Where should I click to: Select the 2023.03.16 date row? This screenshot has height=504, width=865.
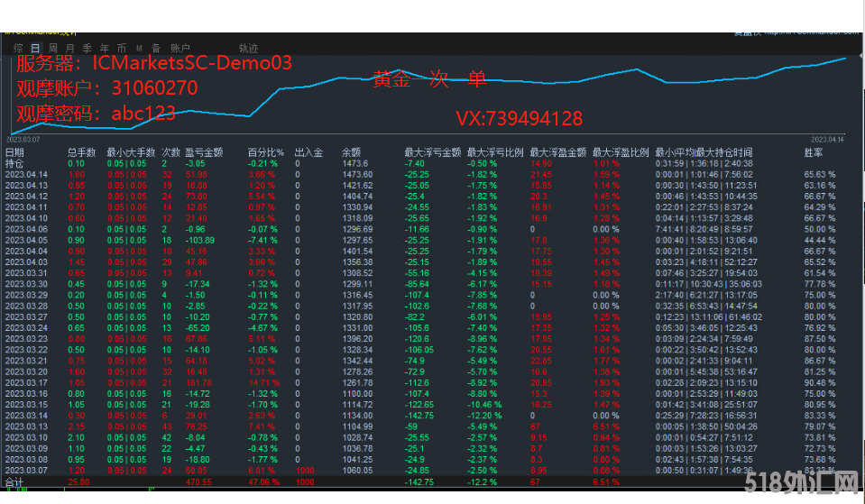tap(26, 394)
